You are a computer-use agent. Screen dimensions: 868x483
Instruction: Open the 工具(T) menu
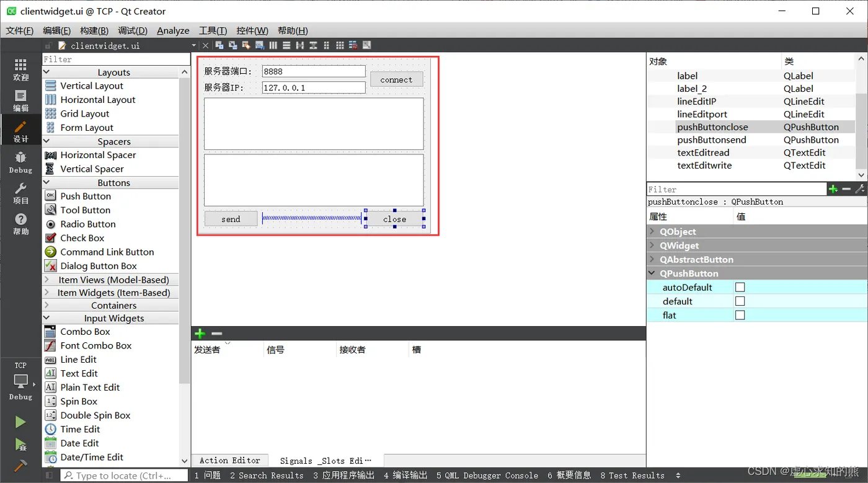point(213,30)
